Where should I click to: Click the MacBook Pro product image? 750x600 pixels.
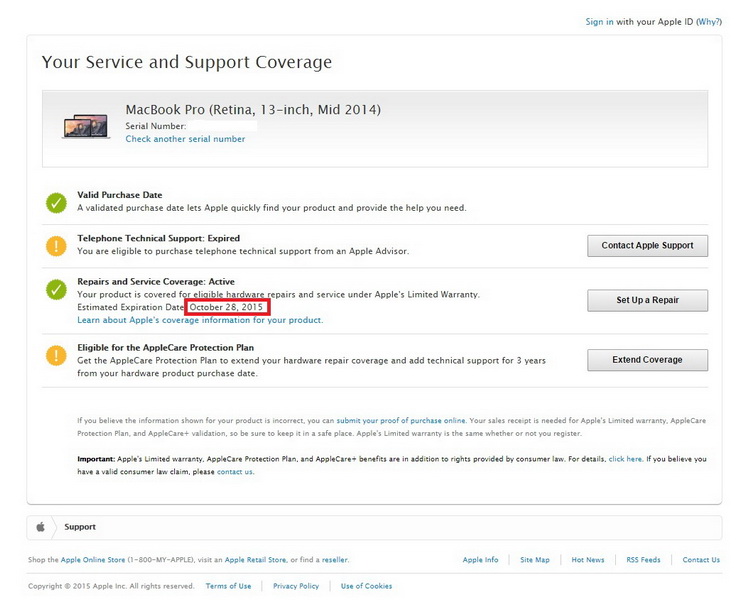pyautogui.click(x=86, y=126)
